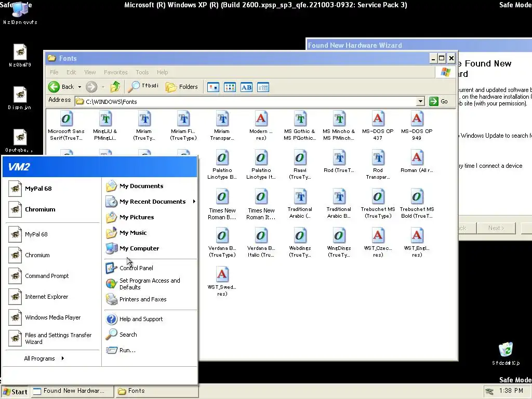
Task: Click the Forward arrow in Fonts toolbar
Action: (91, 87)
